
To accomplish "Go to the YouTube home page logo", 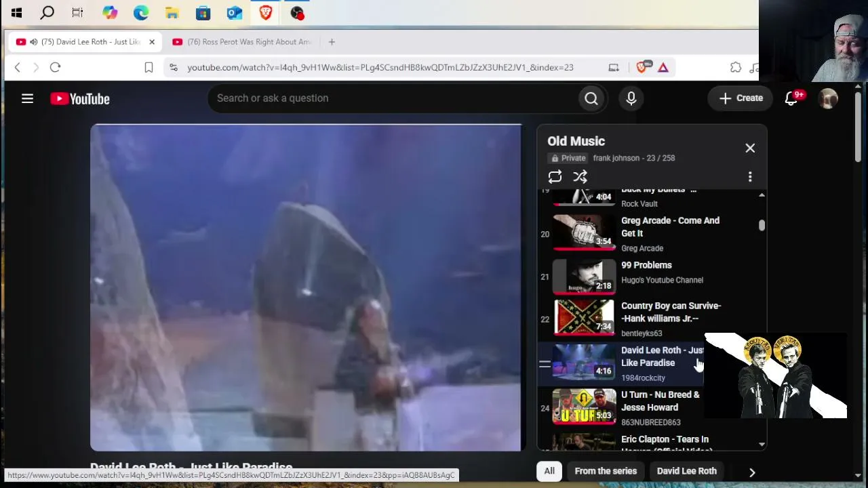I will point(80,99).
